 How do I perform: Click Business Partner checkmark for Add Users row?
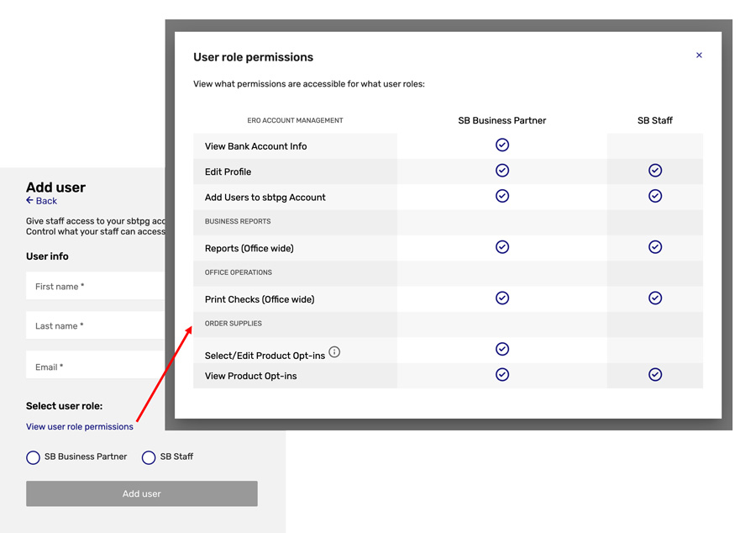pyautogui.click(x=502, y=196)
